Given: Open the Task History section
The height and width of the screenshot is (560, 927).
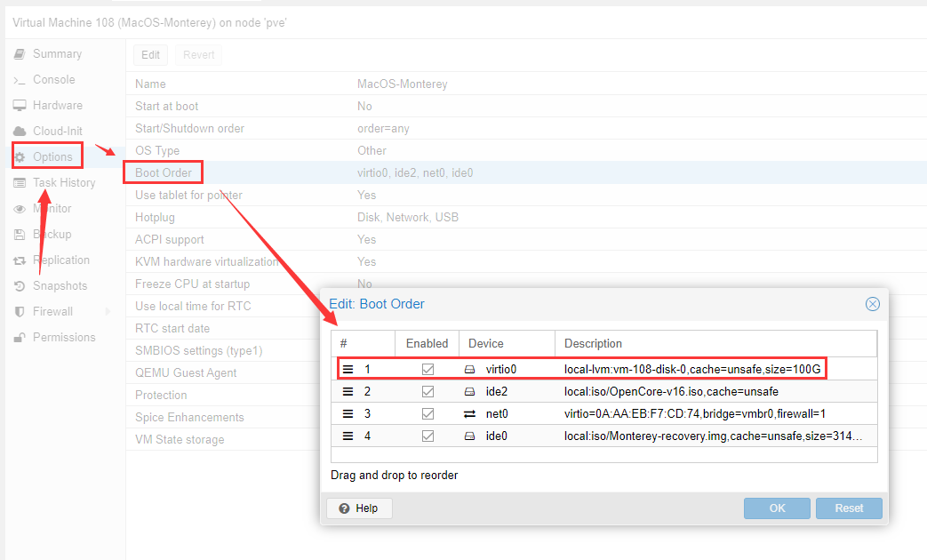Looking at the screenshot, I should click(x=64, y=183).
